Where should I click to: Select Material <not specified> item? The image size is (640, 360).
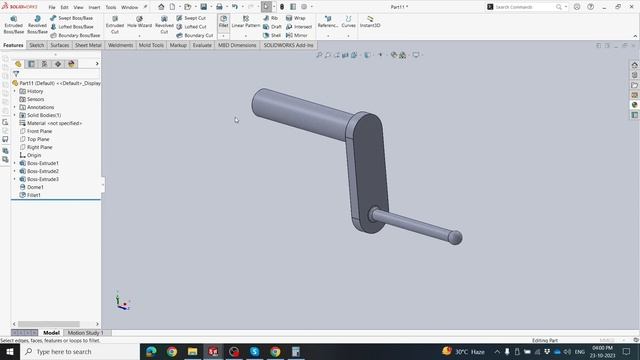[51, 123]
